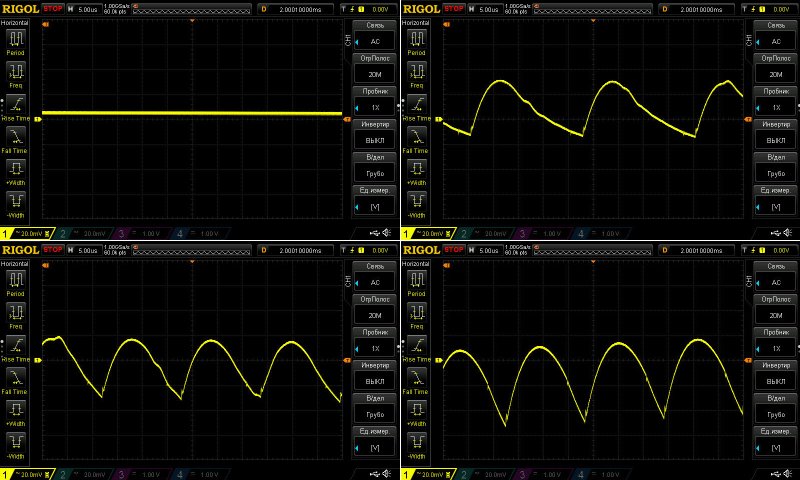Click RIGOL logo in three-peak waveform capture
Image resolution: width=800 pixels, height=480 pixels.
(418, 8)
